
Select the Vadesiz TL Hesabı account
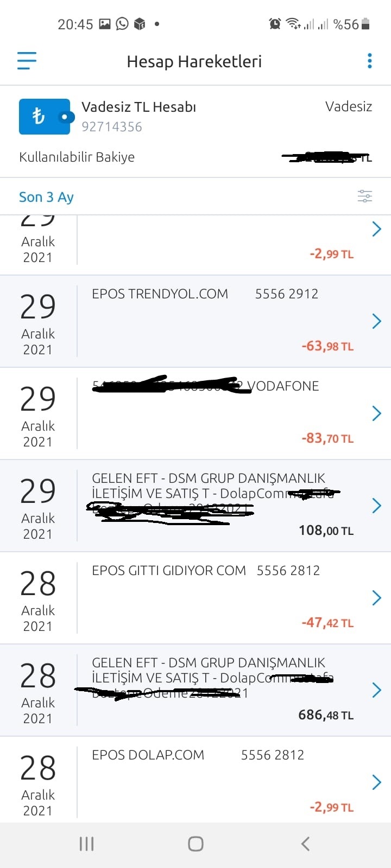coord(138,107)
